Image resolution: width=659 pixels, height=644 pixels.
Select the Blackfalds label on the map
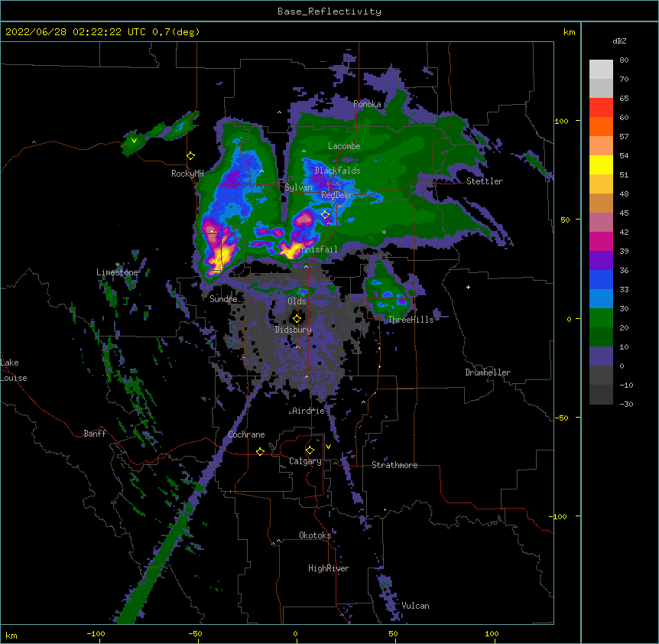tap(337, 171)
